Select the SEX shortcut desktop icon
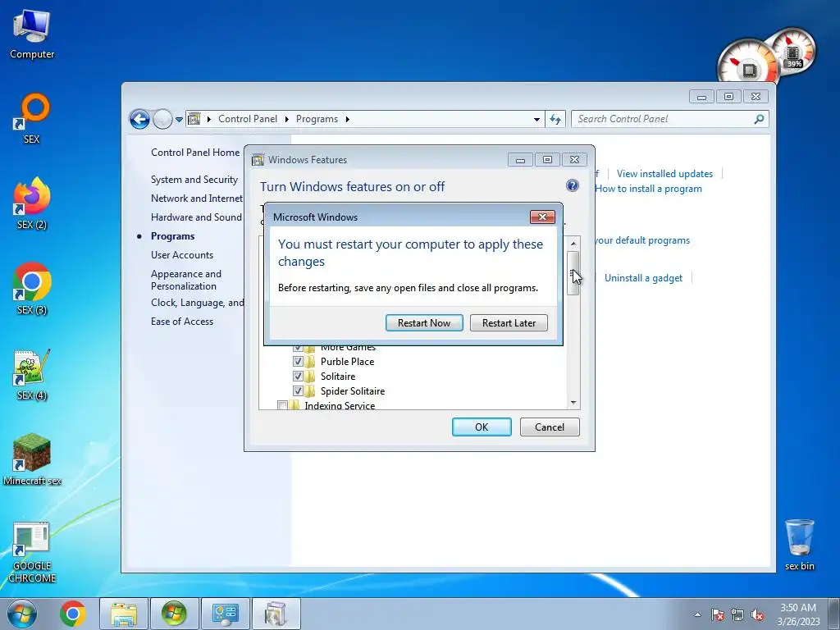The width and height of the screenshot is (840, 630). click(32, 118)
